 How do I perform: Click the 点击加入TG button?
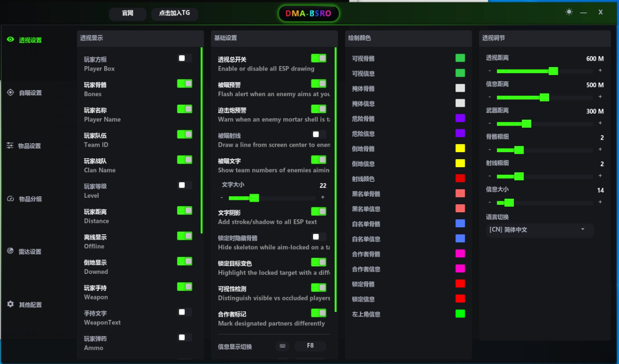coord(174,14)
